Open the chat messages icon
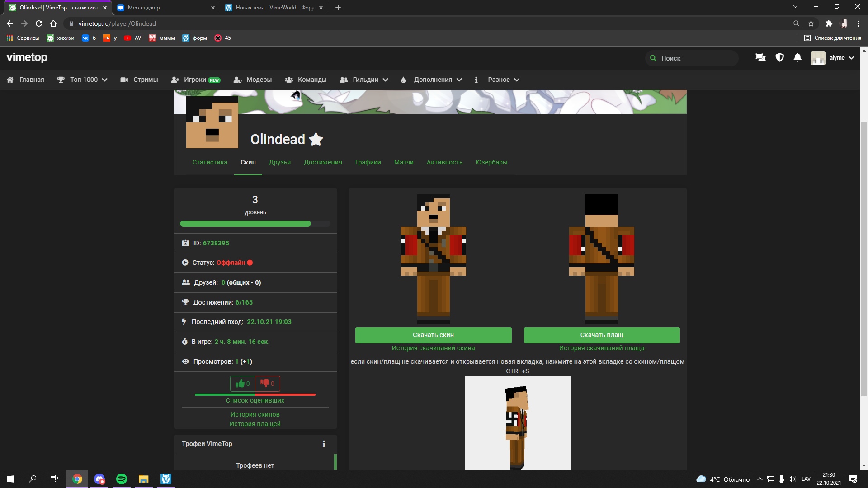Screen dimensions: 868x488 pyautogui.click(x=760, y=58)
